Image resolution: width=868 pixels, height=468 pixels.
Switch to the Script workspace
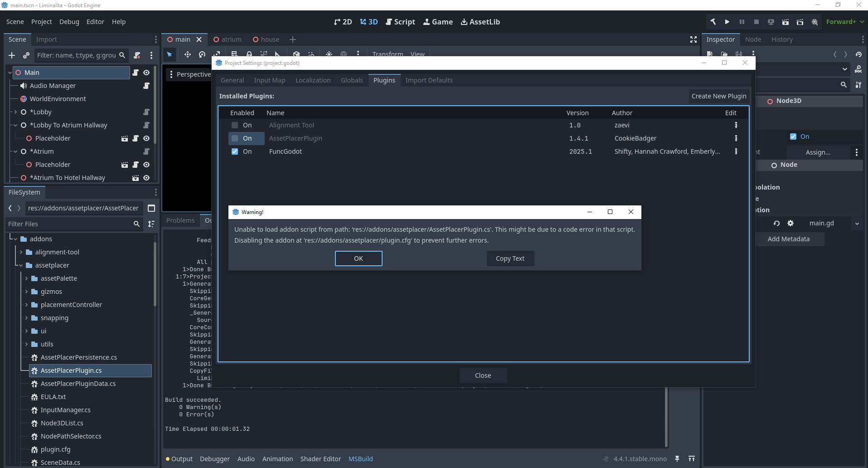point(400,22)
